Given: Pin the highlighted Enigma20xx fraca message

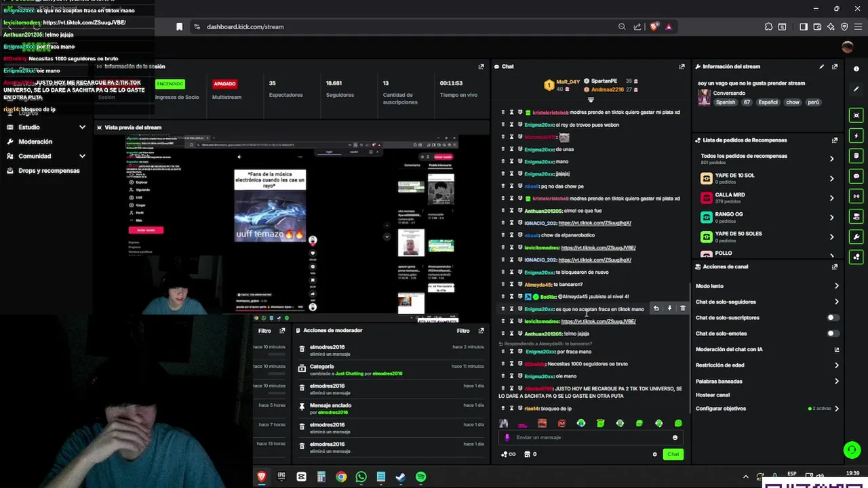Looking at the screenshot, I should pos(669,308).
